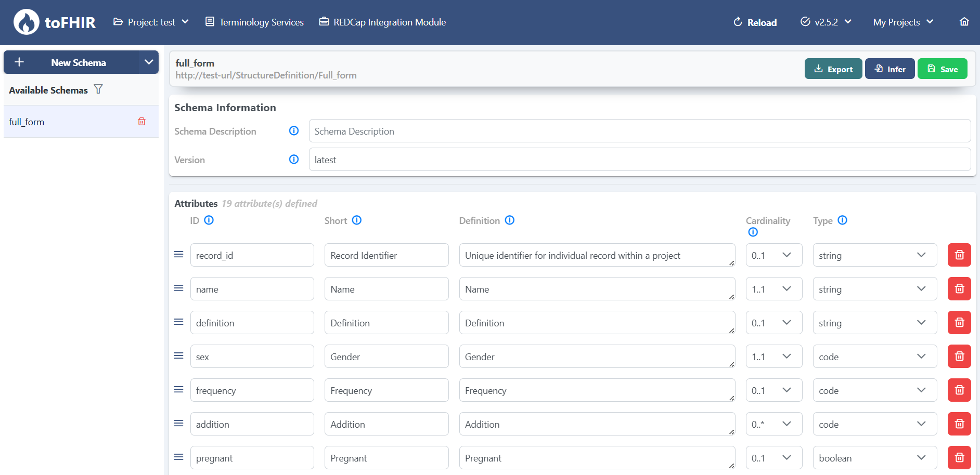Click the plus icon to add a New Schema
Image resolution: width=980 pixels, height=475 pixels.
(x=19, y=62)
